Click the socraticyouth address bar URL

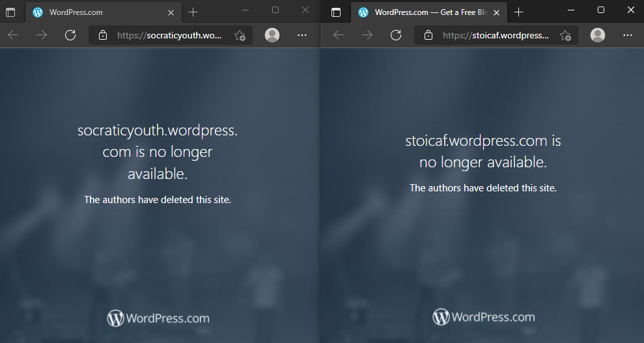click(169, 35)
